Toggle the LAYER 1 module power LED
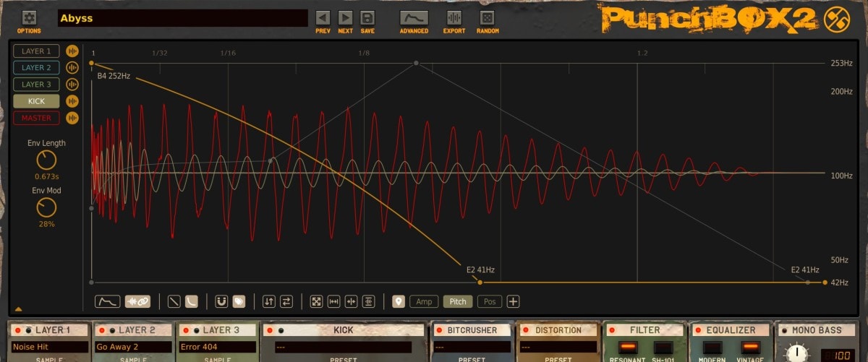The width and height of the screenshot is (868, 362). point(17,330)
